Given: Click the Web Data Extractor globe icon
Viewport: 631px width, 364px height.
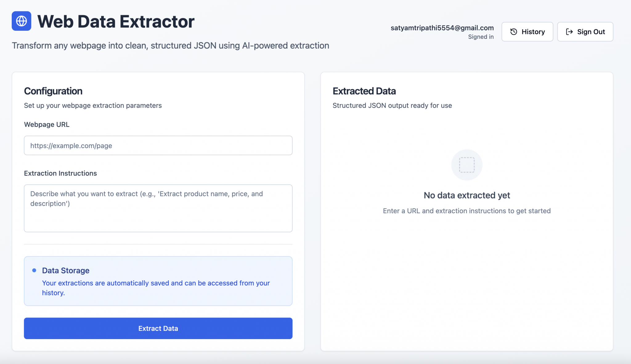Looking at the screenshot, I should 21,21.
